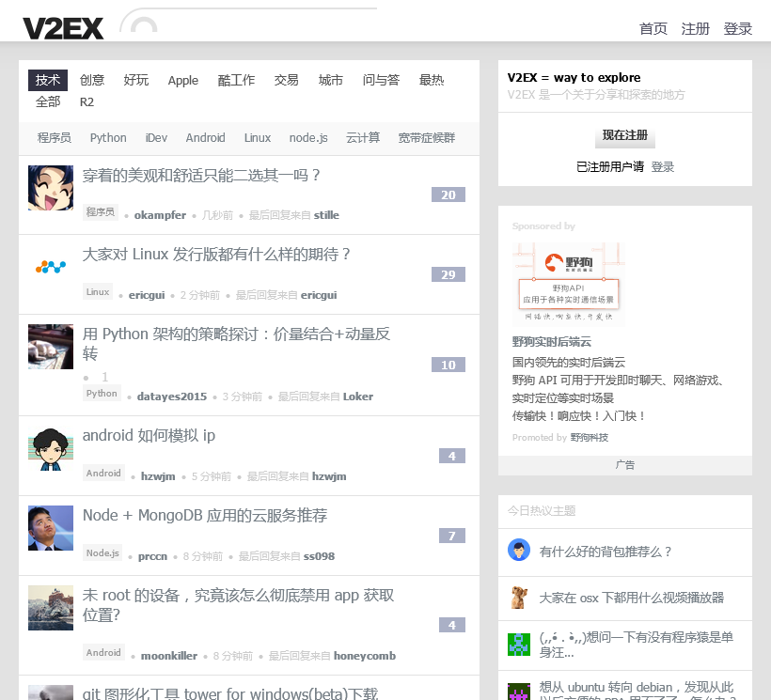Click the V2EX logo

[x=63, y=28]
